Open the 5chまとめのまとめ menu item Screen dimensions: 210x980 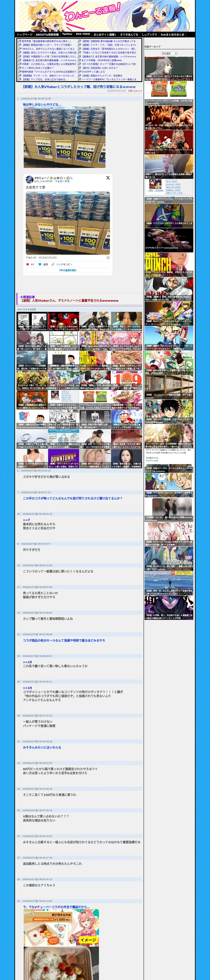coord(172,34)
